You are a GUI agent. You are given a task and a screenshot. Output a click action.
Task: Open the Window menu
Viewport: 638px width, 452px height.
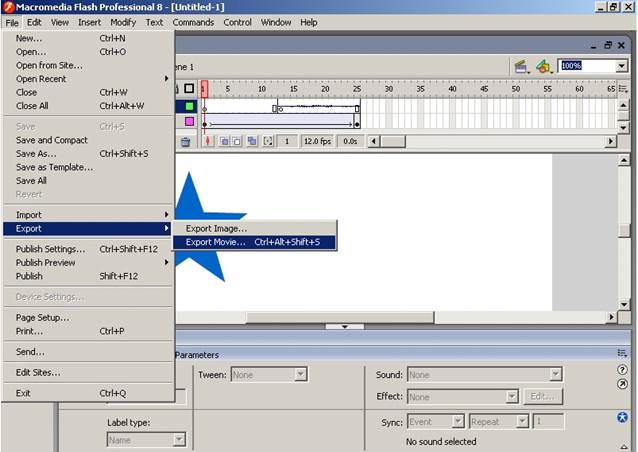[x=276, y=22]
